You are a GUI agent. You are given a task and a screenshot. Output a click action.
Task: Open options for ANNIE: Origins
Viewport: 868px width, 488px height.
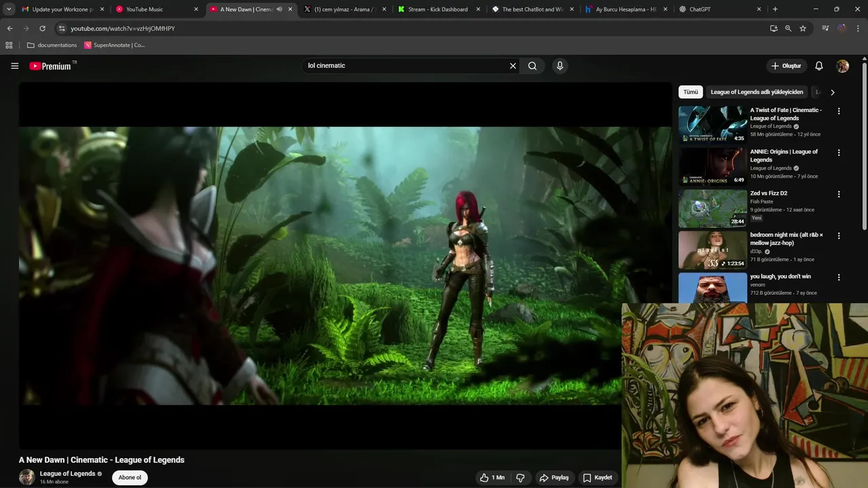pyautogui.click(x=839, y=152)
